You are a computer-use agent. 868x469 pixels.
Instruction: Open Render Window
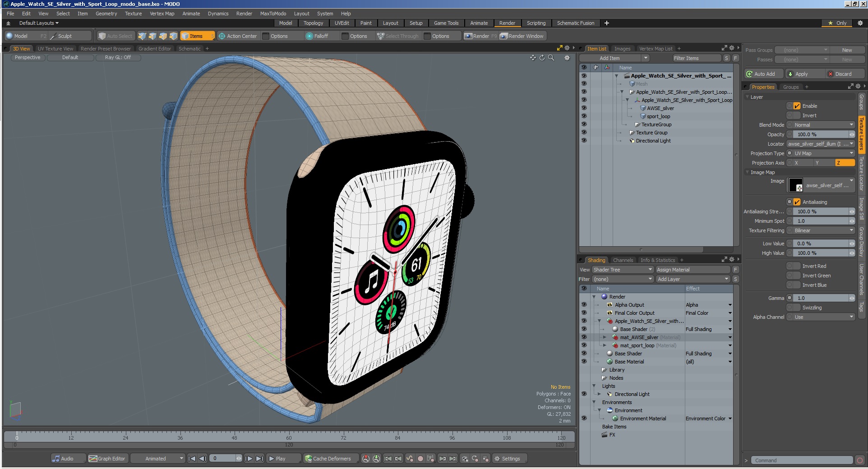pos(522,36)
